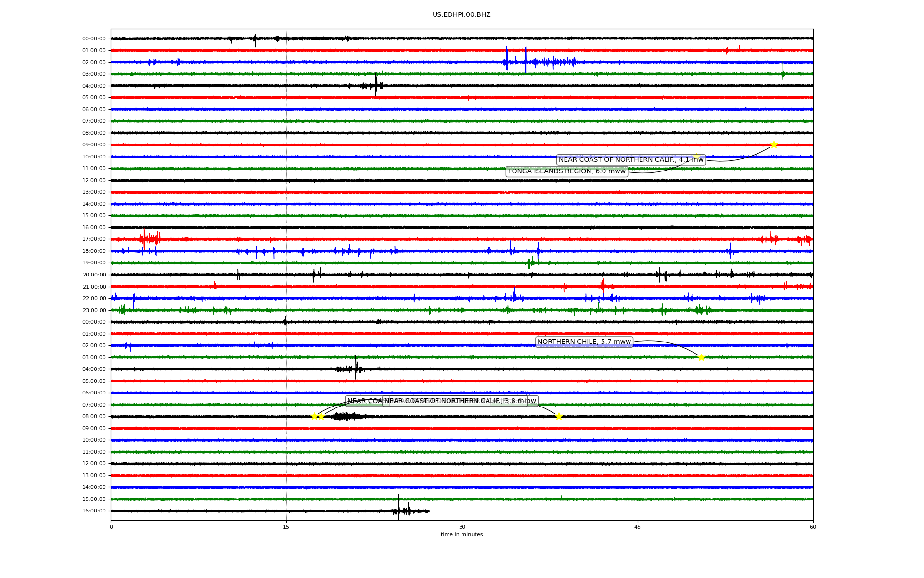This screenshot has width=924, height=578.
Task: Click the NORTHERN CHILE, 5.7 mww label
Action: point(584,342)
